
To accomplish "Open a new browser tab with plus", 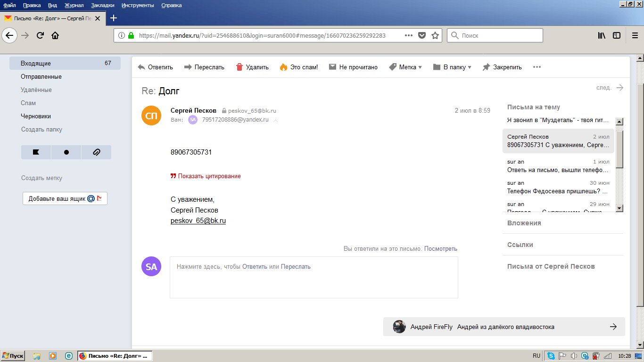I will 113,18.
